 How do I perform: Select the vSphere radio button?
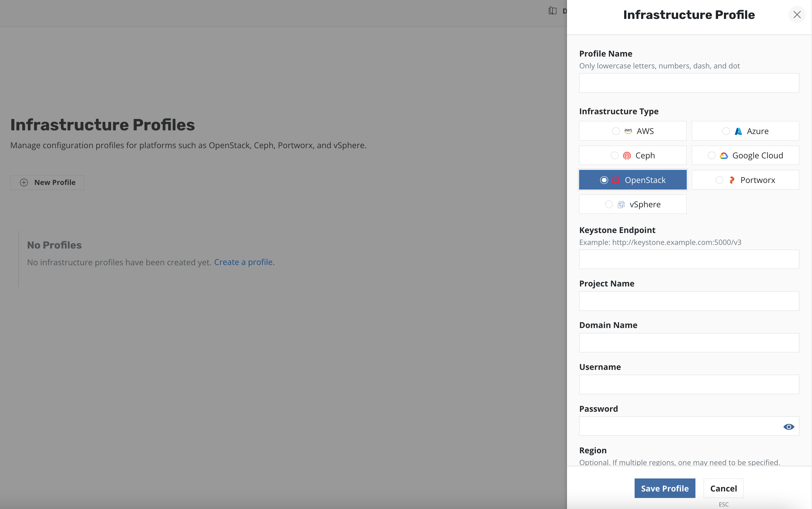[609, 204]
